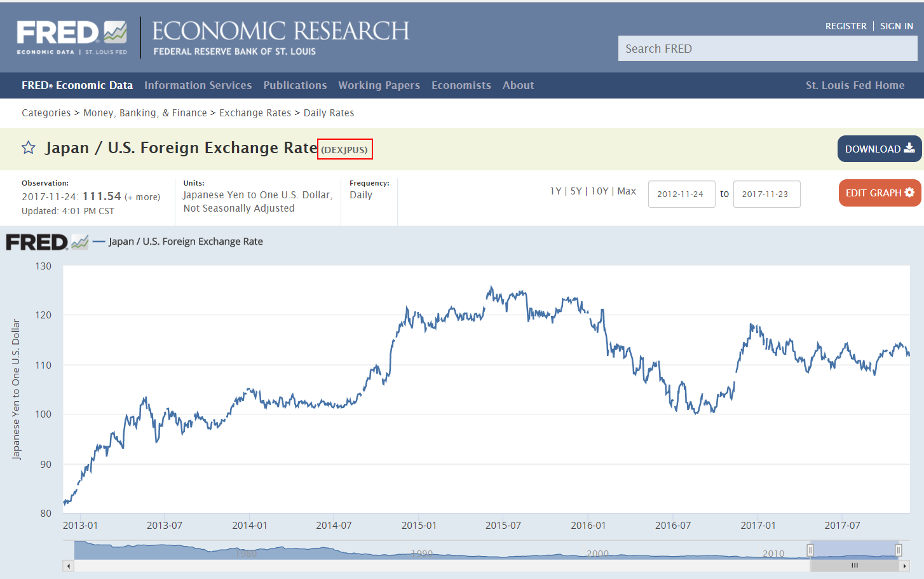Screen dimensions: 924x579
Task: Show the Max time range
Action: point(627,191)
